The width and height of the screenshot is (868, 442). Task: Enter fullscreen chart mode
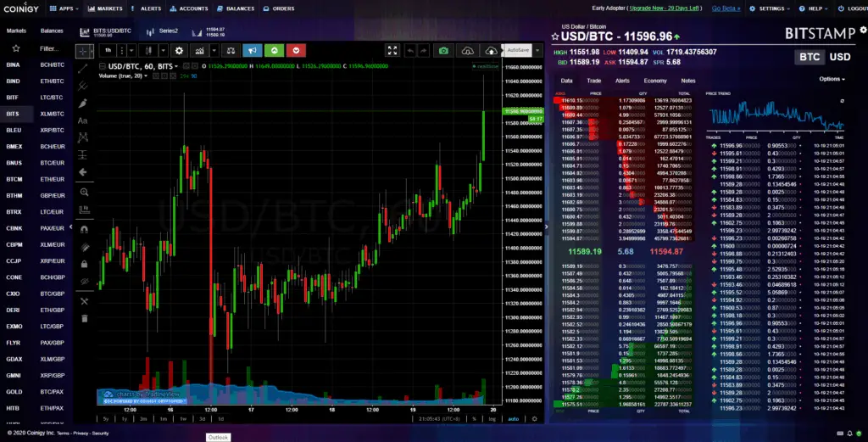(392, 50)
